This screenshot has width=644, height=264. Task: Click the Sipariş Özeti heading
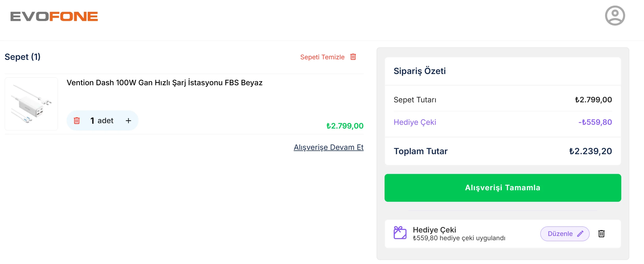420,71
